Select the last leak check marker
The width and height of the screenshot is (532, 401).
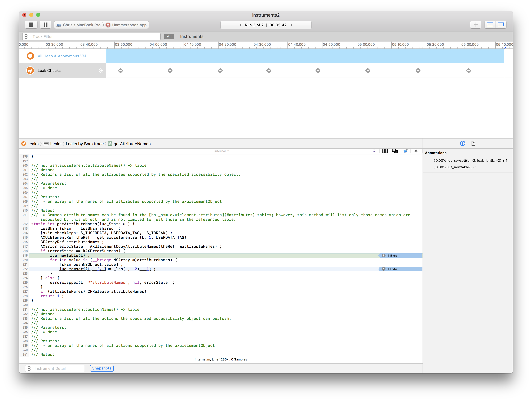(468, 71)
